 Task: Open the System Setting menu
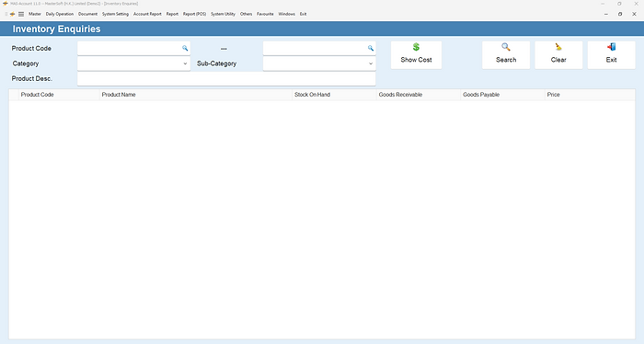pyautogui.click(x=115, y=14)
